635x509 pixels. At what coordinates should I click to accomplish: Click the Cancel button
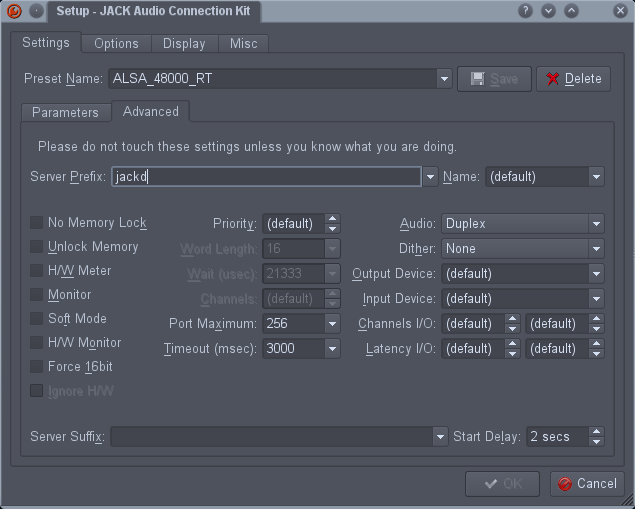point(587,484)
